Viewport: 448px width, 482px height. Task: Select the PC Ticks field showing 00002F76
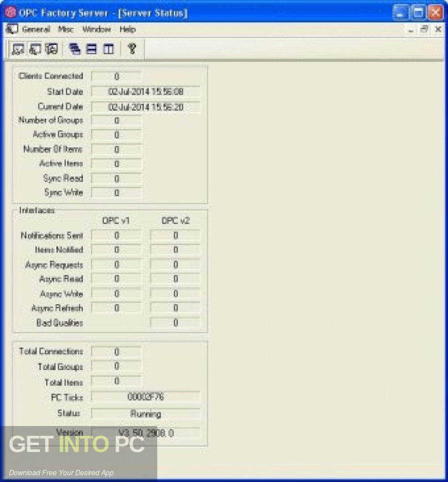(x=146, y=397)
